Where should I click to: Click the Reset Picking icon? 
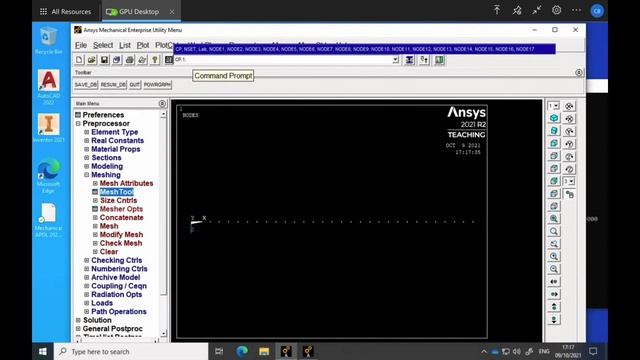pos(424,60)
